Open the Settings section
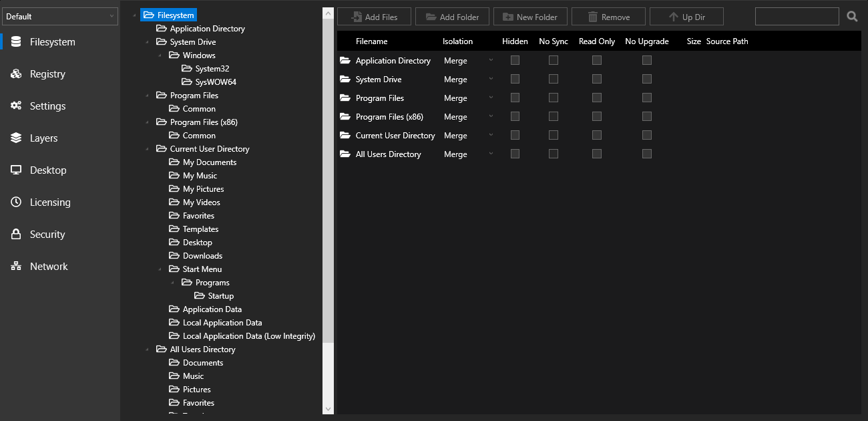 [x=47, y=106]
